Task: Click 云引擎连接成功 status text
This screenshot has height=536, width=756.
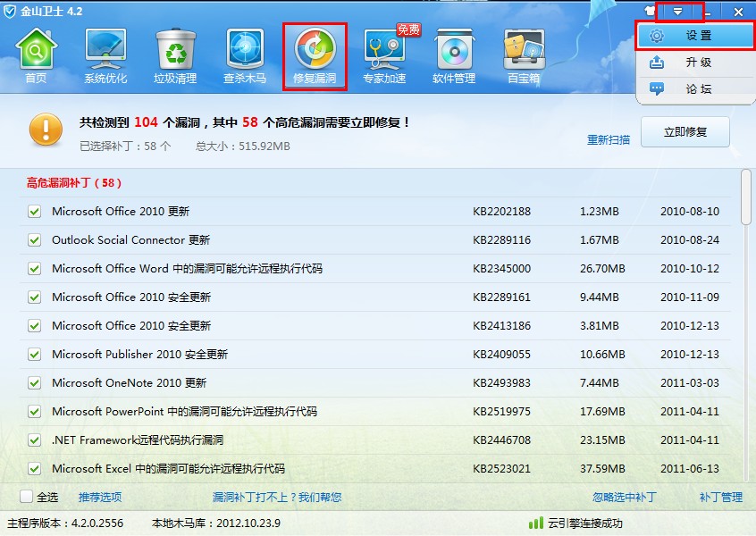Action: [x=584, y=523]
